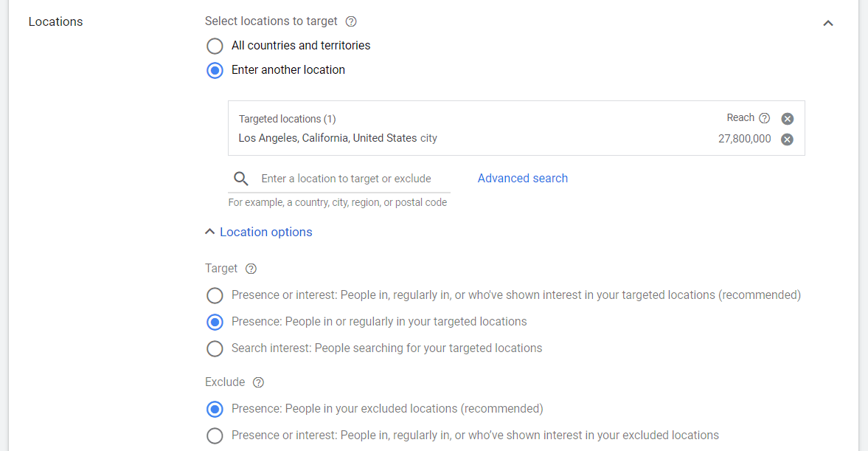868x451 pixels.
Task: Choose Presence: People in your targeted locations
Action: coord(214,322)
